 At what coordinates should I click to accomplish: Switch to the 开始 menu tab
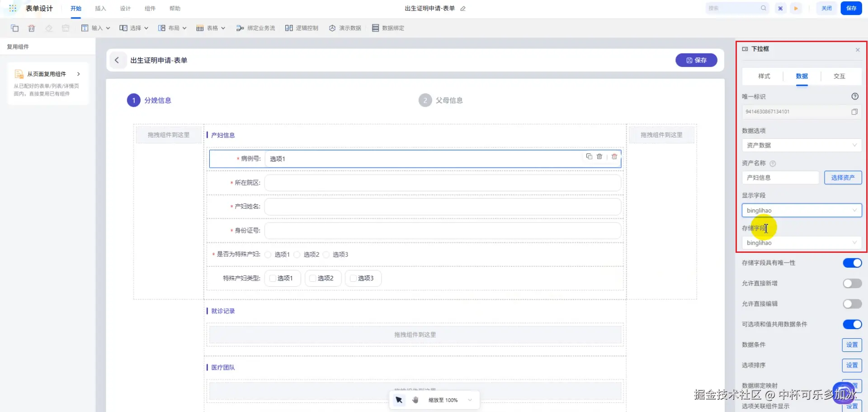[76, 9]
